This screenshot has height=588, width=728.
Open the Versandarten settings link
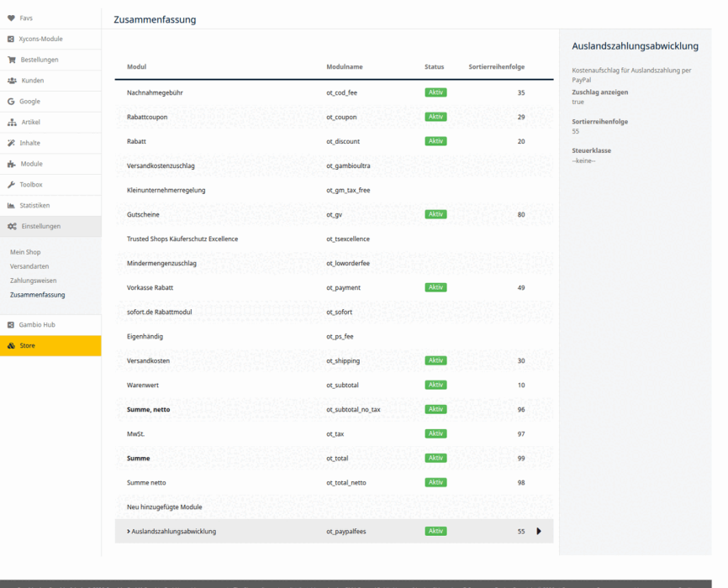point(29,266)
